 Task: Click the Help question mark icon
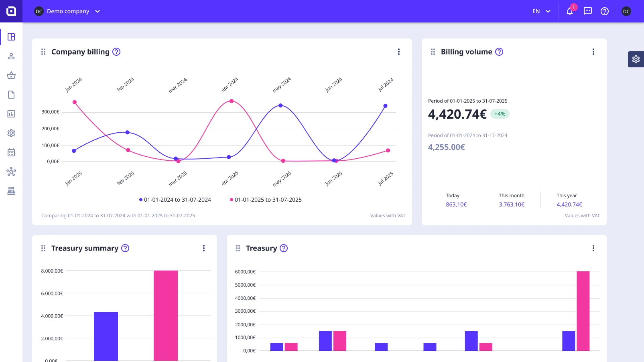pyautogui.click(x=605, y=11)
